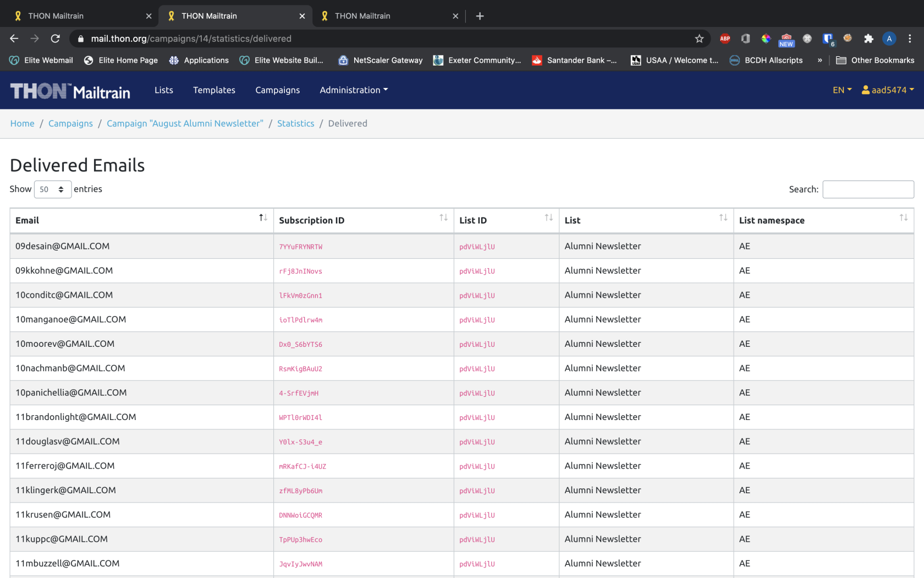Viewport: 924px width, 578px height.
Task: Select subscription ID DNNWoiGCQMR
Action: pos(300,516)
